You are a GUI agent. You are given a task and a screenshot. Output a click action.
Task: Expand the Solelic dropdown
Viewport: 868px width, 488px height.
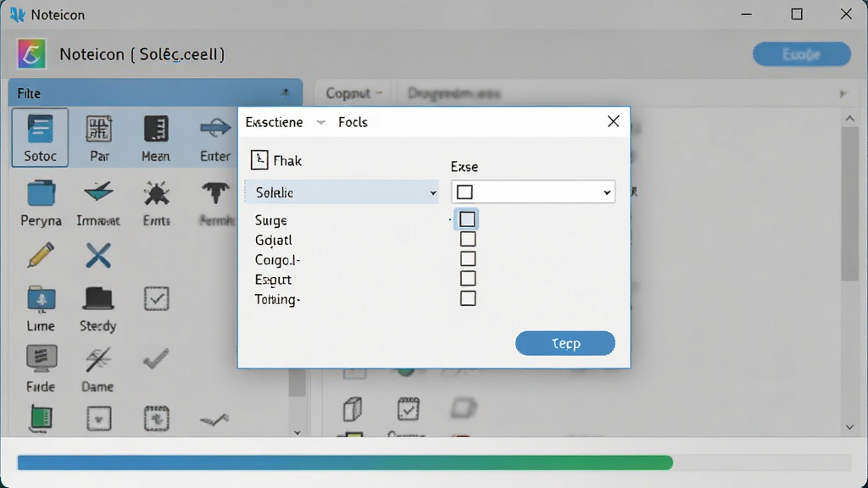pos(342,192)
